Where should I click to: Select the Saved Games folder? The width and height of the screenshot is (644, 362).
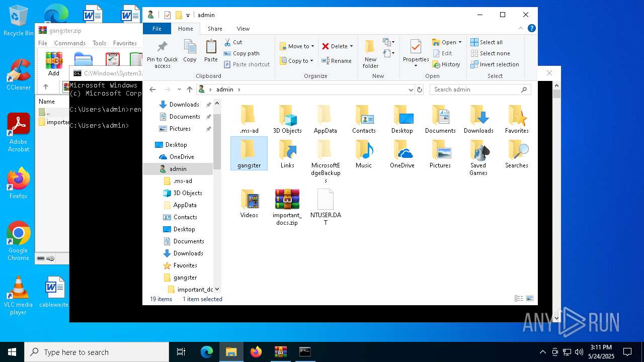pos(478,157)
